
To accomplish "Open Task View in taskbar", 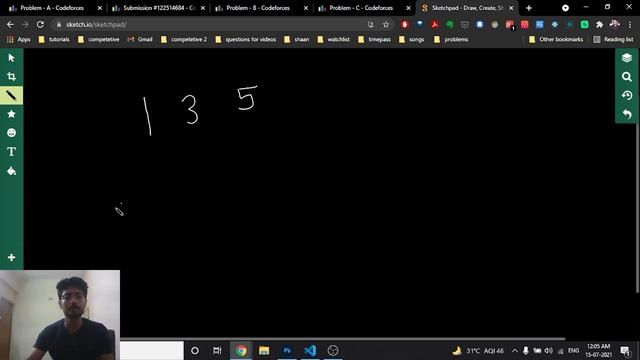I will pos(217,350).
